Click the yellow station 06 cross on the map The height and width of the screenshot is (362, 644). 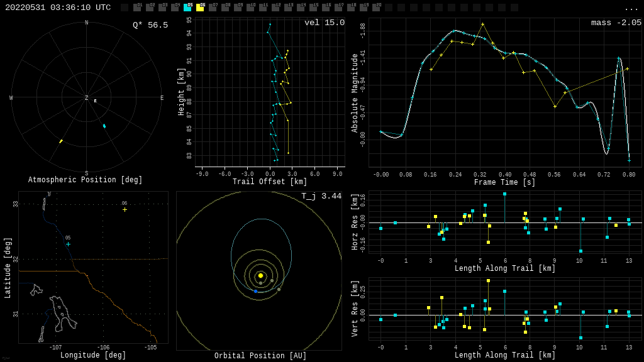pyautogui.click(x=125, y=209)
